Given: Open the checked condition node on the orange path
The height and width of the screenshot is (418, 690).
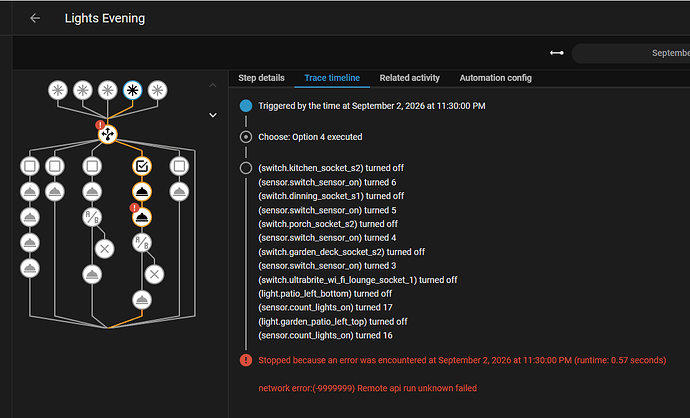Looking at the screenshot, I should [x=142, y=166].
